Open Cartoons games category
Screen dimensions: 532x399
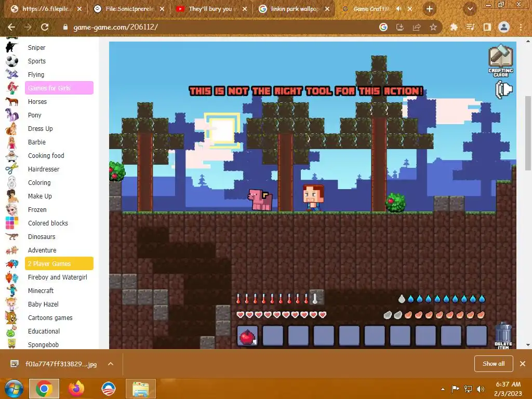click(x=50, y=318)
